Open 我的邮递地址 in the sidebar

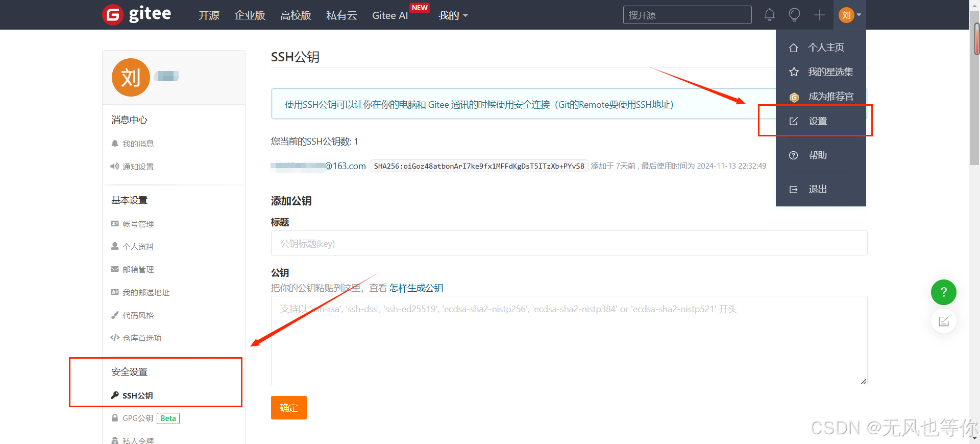tap(145, 293)
